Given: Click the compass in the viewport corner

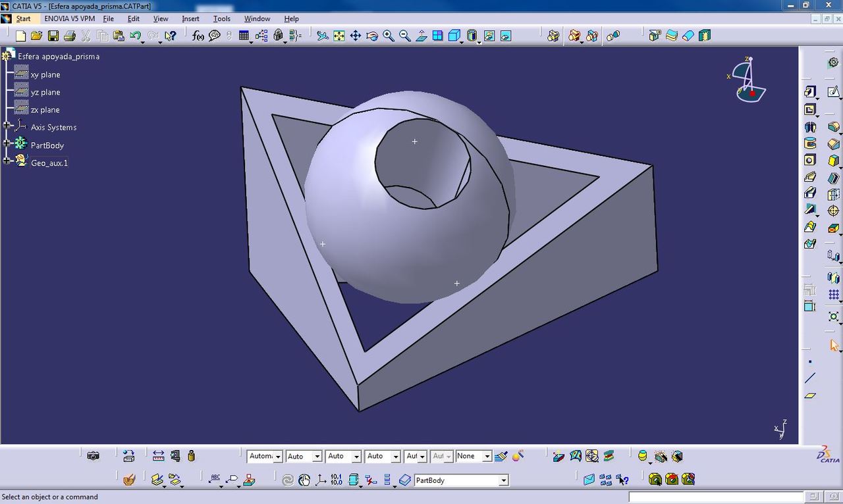Looking at the screenshot, I should pyautogui.click(x=748, y=79).
